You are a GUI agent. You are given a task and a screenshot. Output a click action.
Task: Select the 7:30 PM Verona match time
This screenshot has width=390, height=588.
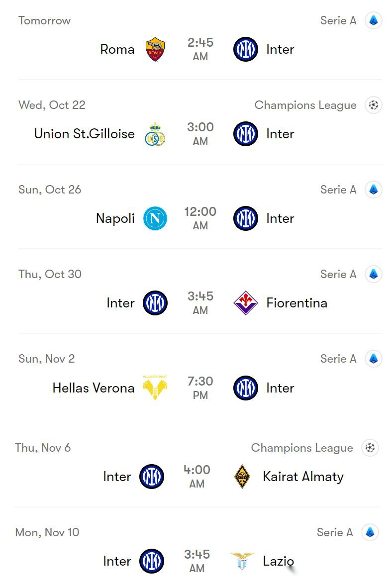[200, 388]
